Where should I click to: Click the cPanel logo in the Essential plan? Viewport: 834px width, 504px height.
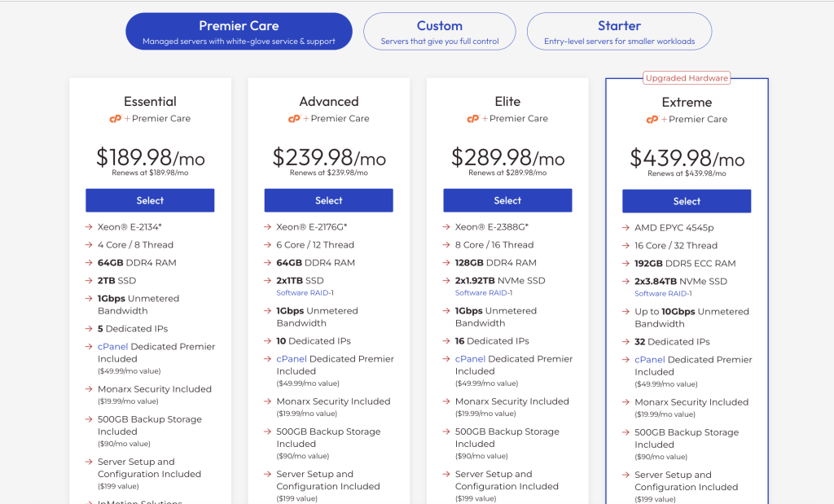[115, 118]
